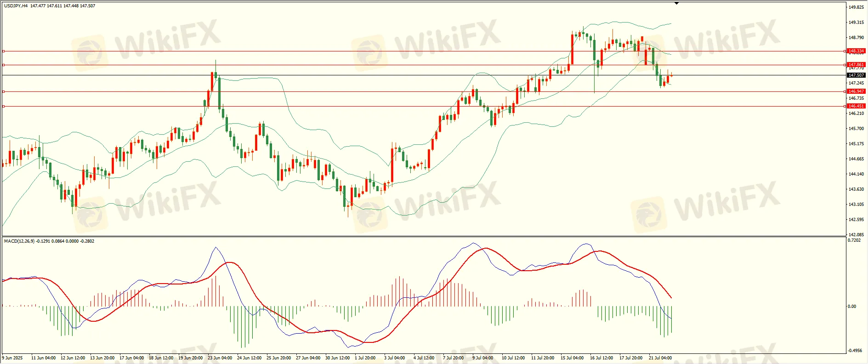The width and height of the screenshot is (868, 364).
Task: Click the 3 Jul 04:00 time label
Action: (395, 358)
